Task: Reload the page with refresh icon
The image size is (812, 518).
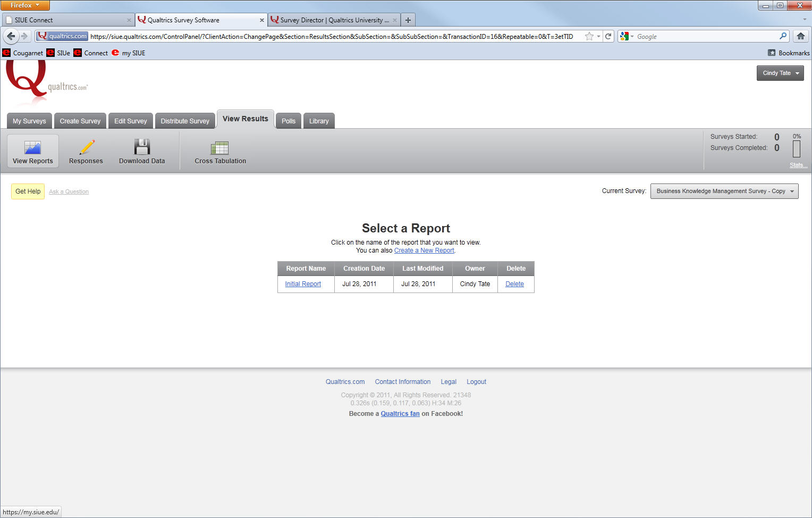Action: tap(608, 36)
